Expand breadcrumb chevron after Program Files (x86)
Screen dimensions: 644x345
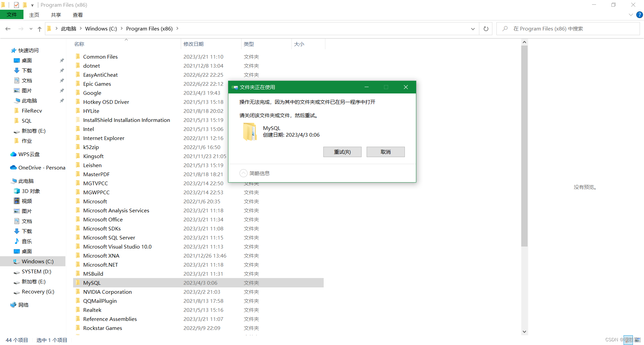click(177, 28)
